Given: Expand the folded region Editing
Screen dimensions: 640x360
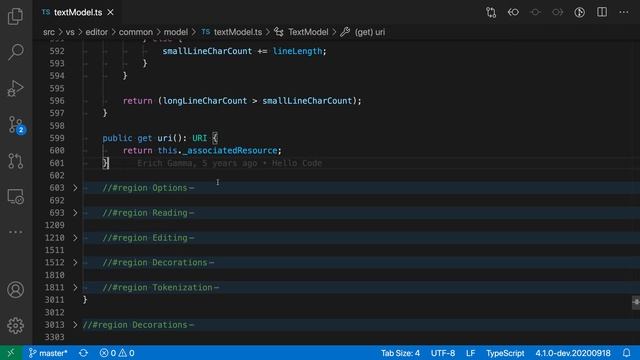Looking at the screenshot, I should 75,238.
